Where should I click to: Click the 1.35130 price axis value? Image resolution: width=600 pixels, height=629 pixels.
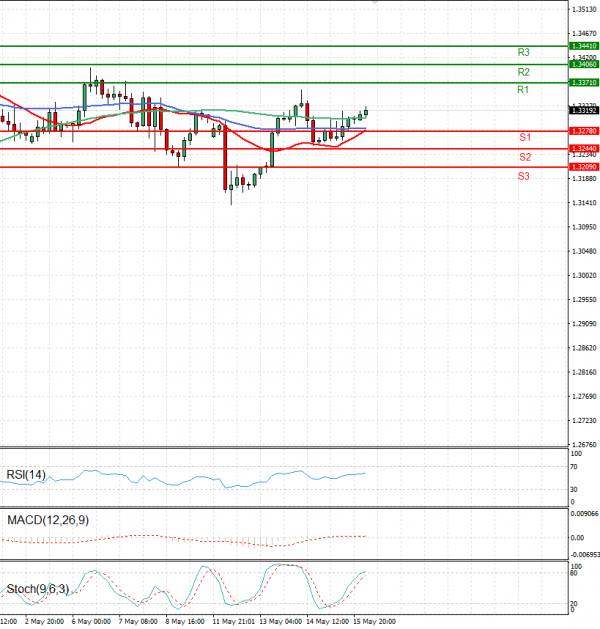(584, 9)
